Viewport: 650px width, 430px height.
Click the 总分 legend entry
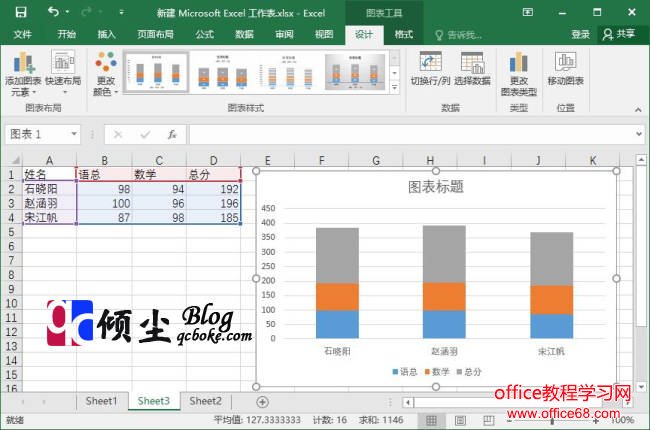[x=469, y=372]
